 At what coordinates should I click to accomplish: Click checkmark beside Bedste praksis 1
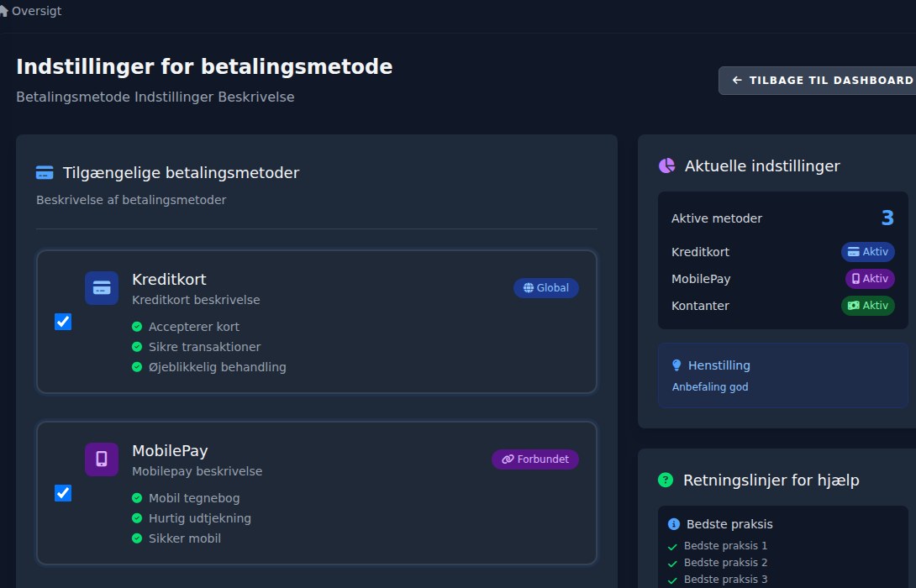[x=672, y=547]
